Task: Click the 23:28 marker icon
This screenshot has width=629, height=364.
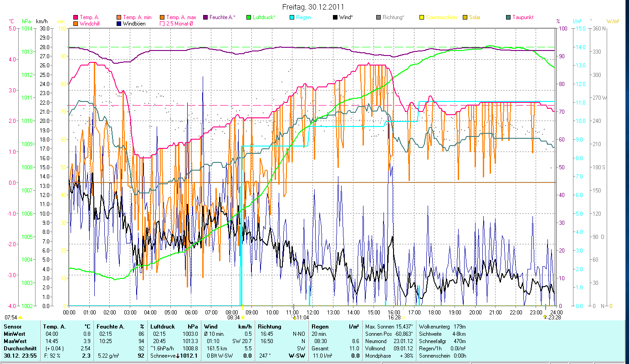Action: (x=545, y=317)
